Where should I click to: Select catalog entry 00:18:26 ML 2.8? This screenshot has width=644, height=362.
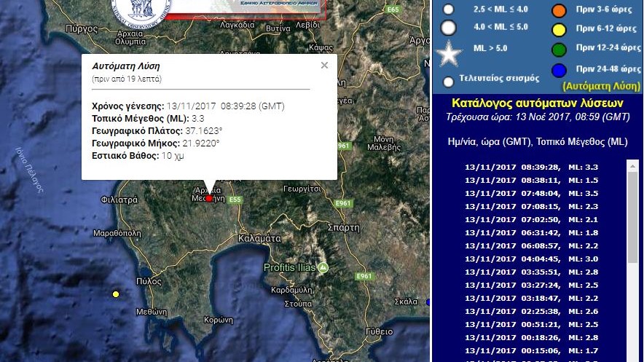click(531, 338)
